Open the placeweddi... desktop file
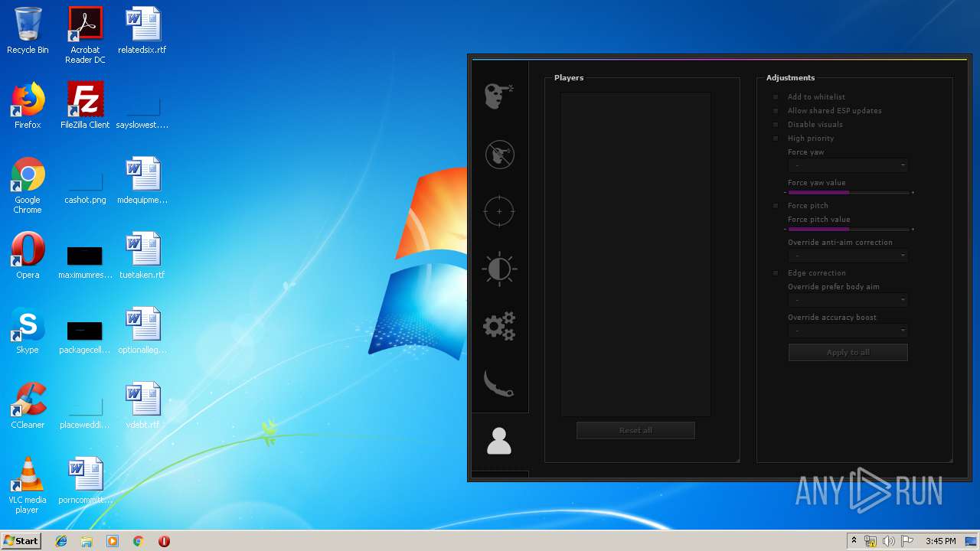 (85, 411)
